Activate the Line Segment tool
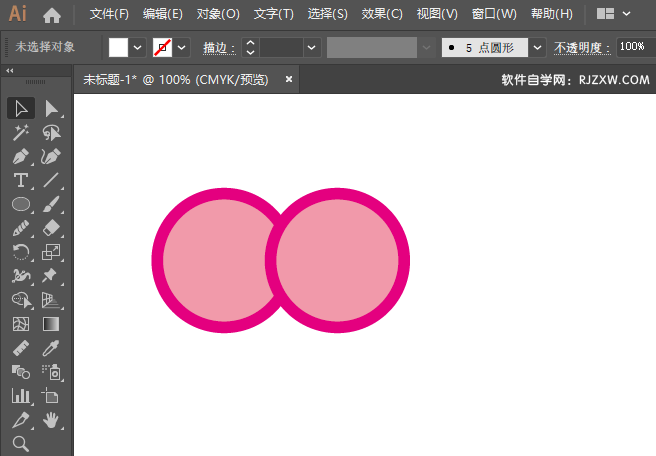 51,181
